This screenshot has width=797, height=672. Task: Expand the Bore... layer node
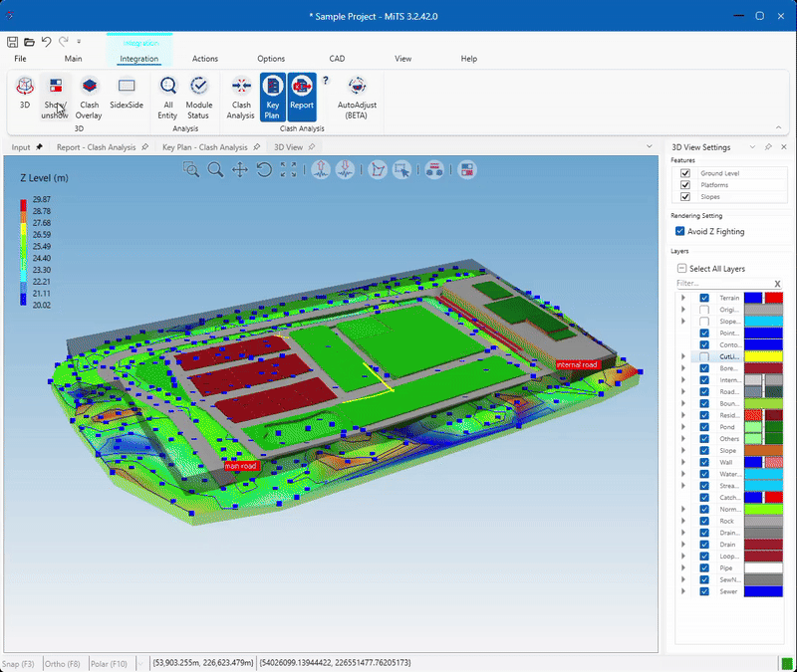pos(683,368)
